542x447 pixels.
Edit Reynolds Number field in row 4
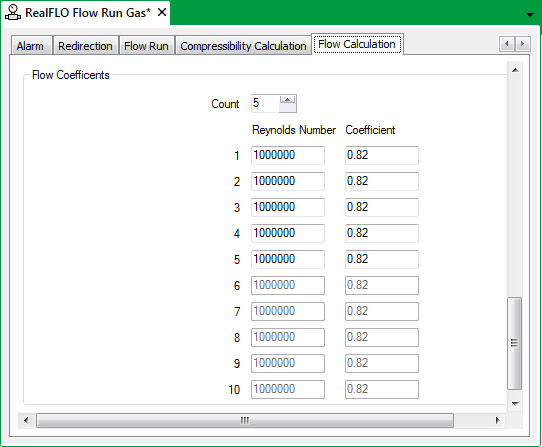pyautogui.click(x=288, y=233)
